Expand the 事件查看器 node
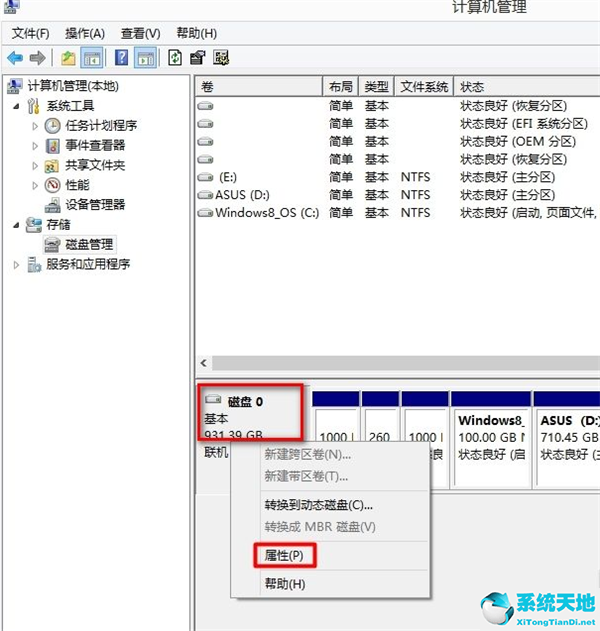The width and height of the screenshot is (600, 631). coord(35,146)
